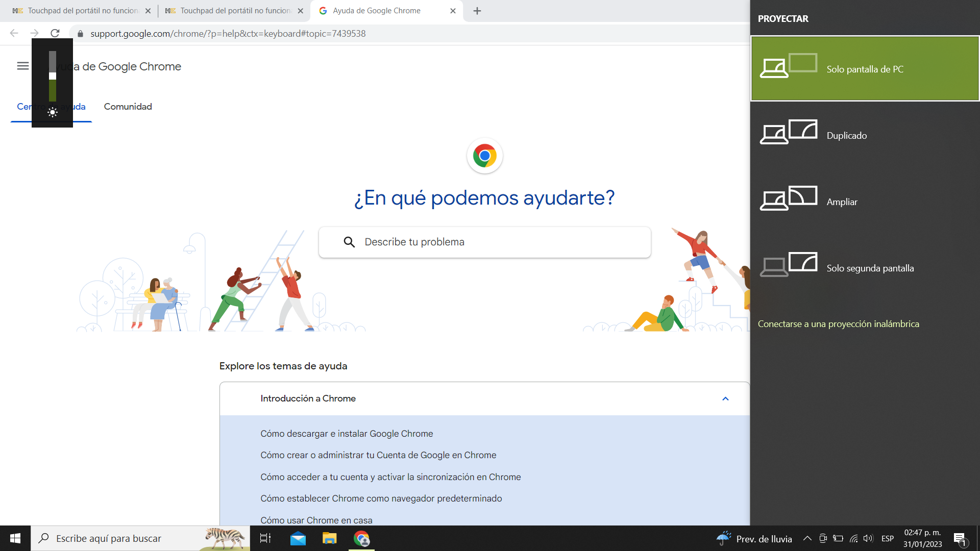Close the first Touchpad del portátil tab
980x551 pixels.
pos(148,11)
